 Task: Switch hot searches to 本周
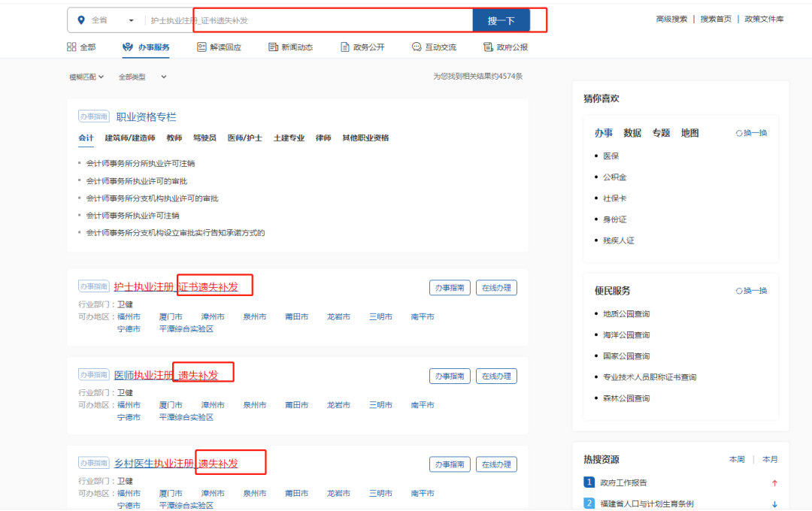(x=736, y=459)
